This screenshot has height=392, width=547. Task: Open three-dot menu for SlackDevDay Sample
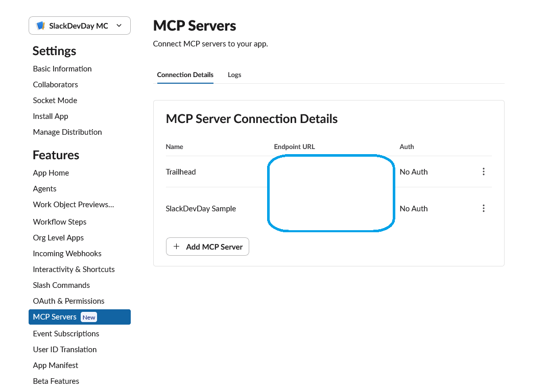[484, 209]
